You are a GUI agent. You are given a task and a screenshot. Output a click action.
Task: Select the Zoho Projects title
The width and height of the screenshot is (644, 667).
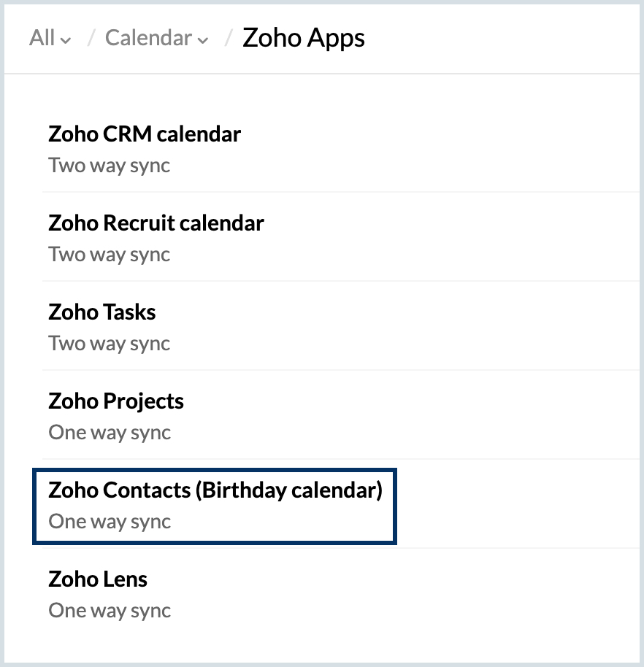(116, 401)
